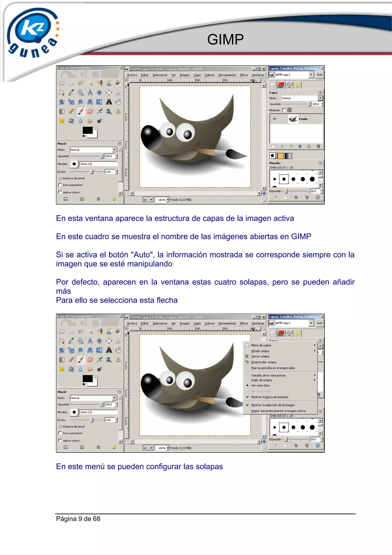The image size is (392, 555).
Task: Click duplicate layer icon in upper Capas panel
Action: (x=300, y=146)
